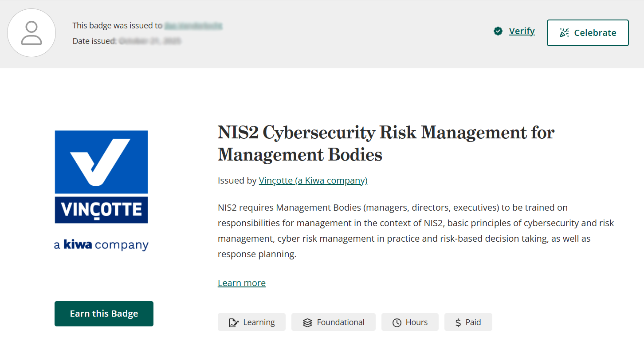644x357 pixels.
Task: Open the Vinçotte (a Kiwa company) issuer link
Action: pyautogui.click(x=313, y=180)
